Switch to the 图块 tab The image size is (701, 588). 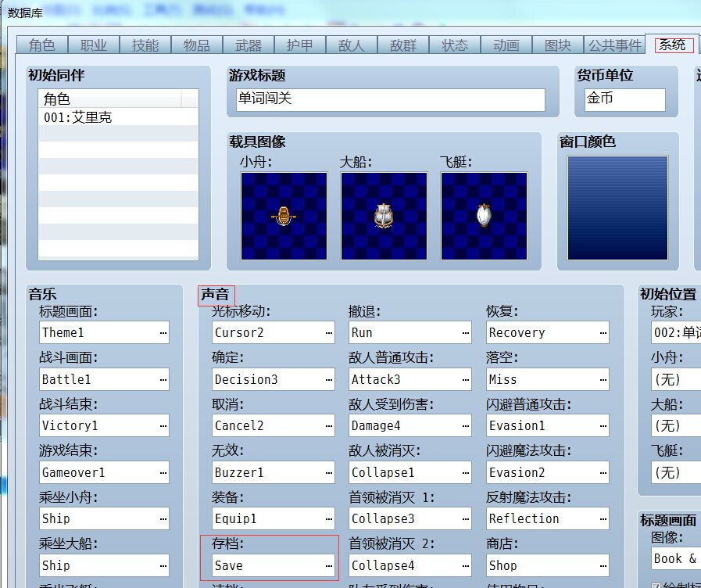click(558, 45)
